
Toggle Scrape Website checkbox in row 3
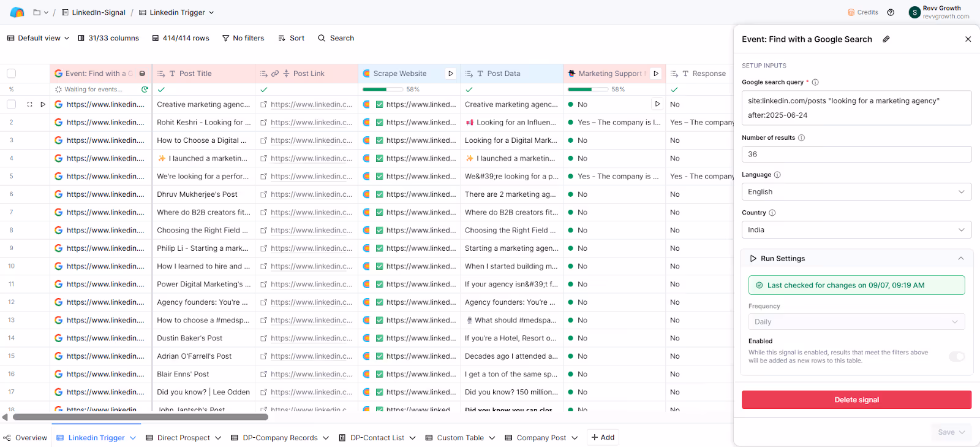(x=380, y=140)
